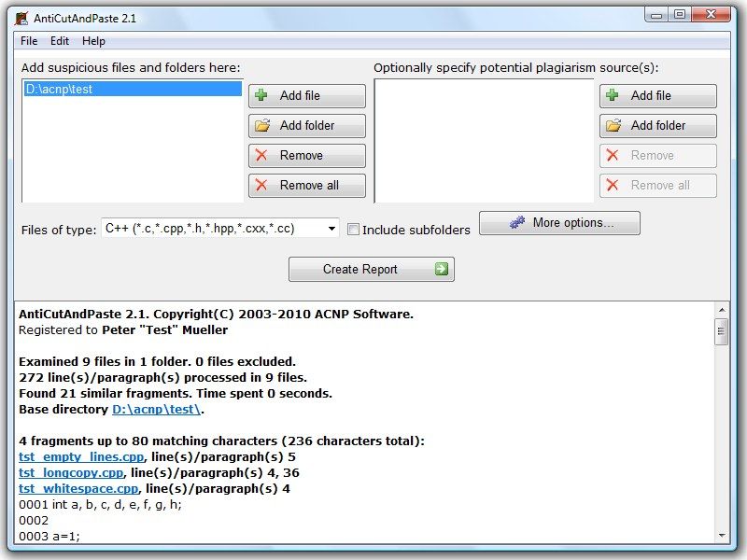Minimize the AntiCutAndPaste window
Screen dimensions: 747x560
[x=656, y=15]
